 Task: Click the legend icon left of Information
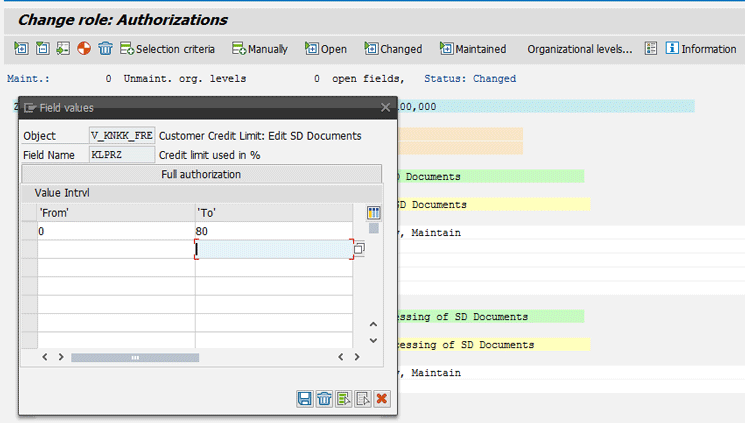pos(651,48)
